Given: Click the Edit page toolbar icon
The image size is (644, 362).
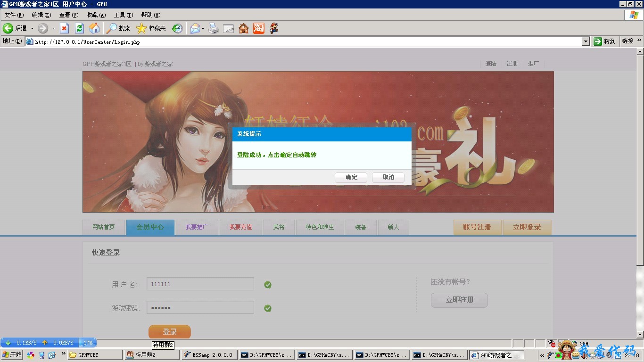Looking at the screenshot, I should [229, 28].
